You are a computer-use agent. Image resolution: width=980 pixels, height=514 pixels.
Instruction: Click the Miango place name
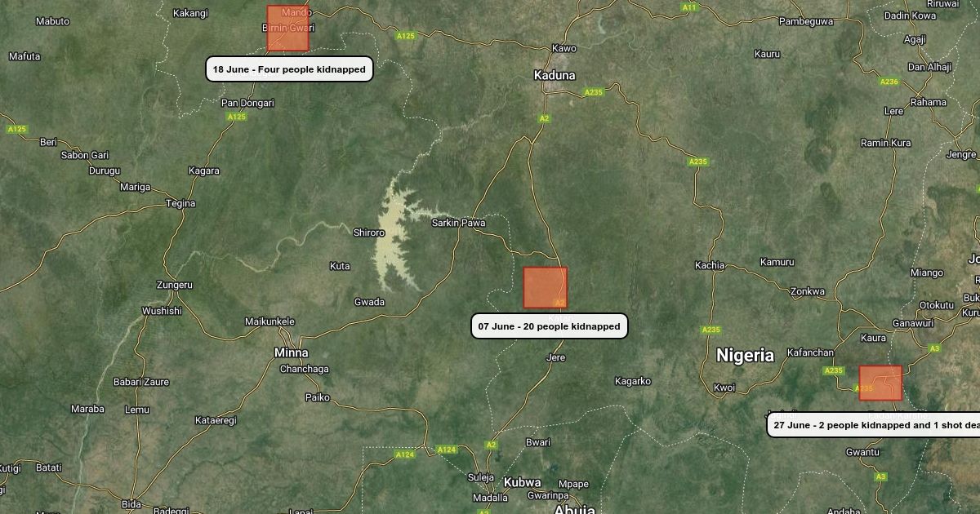[x=927, y=273]
